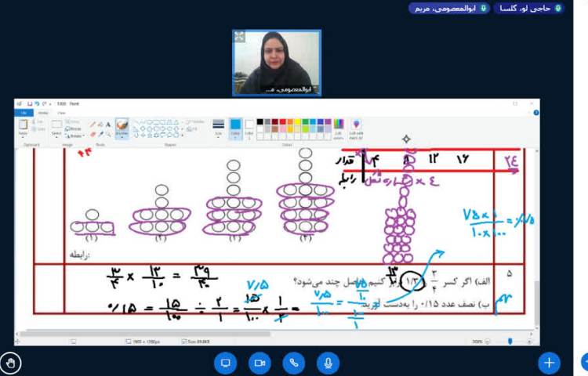The width and height of the screenshot is (588, 376).
Task: Select the Color picker eyedropper
Action: tap(100, 134)
